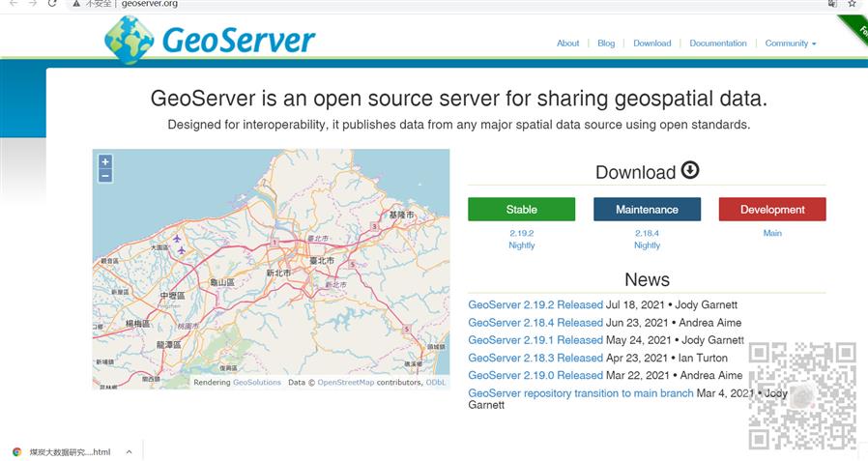
Task: Click the GeoServer wordmark title
Action: (x=239, y=41)
